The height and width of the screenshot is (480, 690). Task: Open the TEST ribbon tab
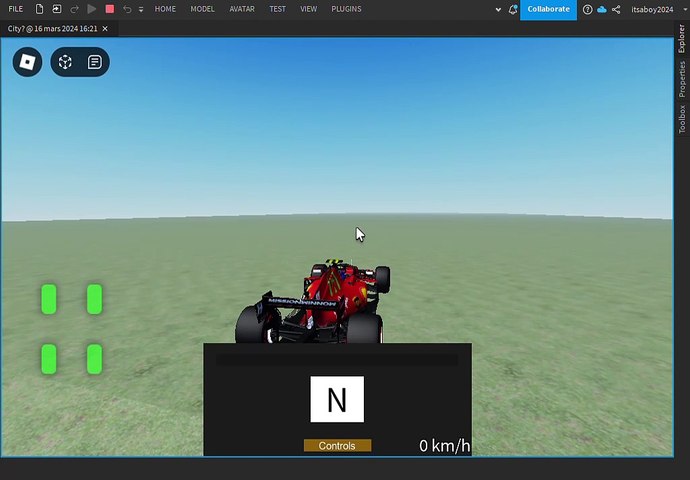pos(277,9)
